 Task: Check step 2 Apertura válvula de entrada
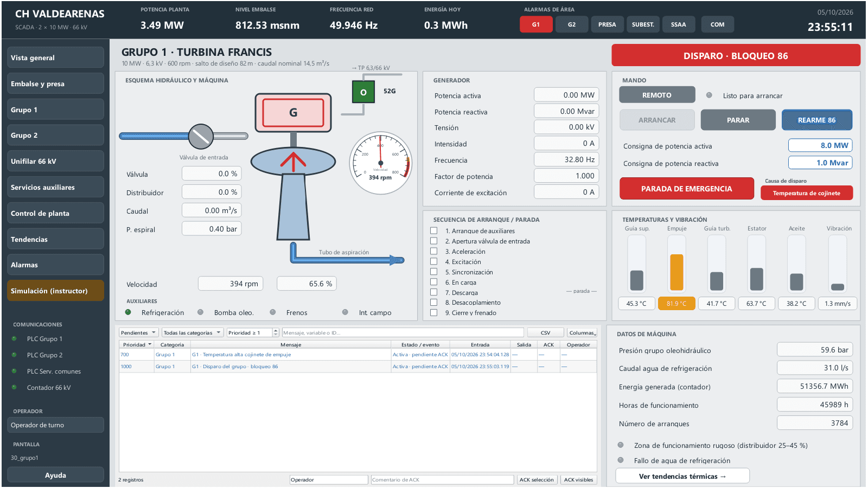(x=433, y=241)
